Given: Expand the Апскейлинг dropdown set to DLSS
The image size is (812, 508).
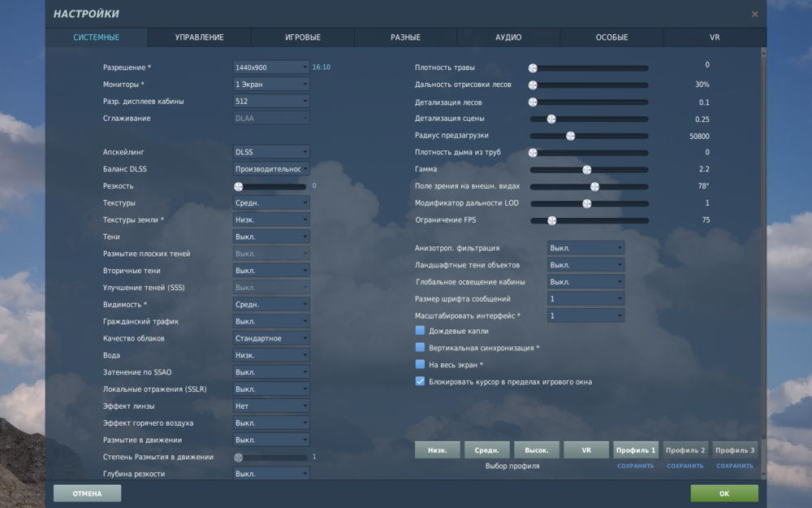Looking at the screenshot, I should point(271,152).
